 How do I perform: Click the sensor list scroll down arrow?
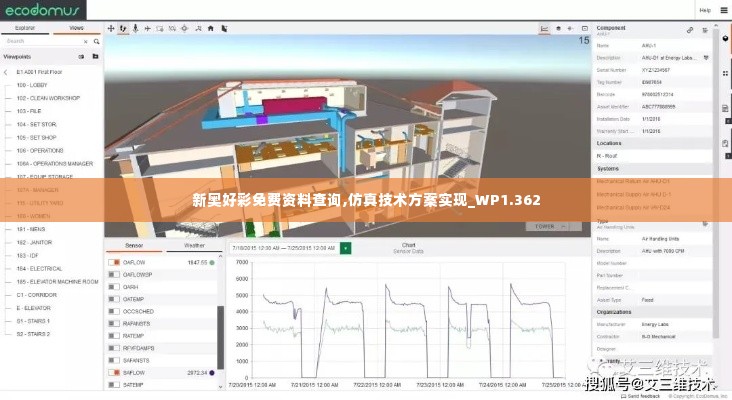tap(220, 386)
